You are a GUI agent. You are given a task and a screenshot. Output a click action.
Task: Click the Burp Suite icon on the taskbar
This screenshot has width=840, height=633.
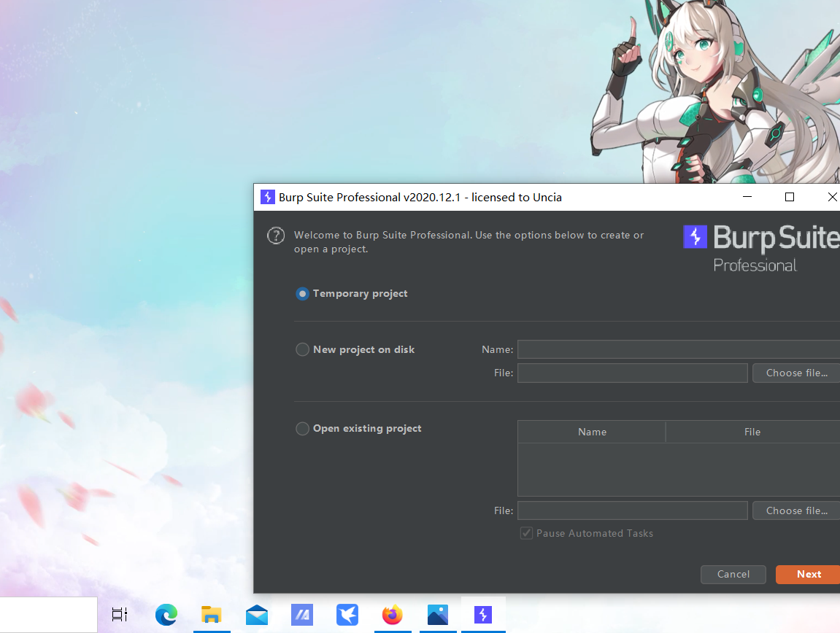[x=482, y=615]
